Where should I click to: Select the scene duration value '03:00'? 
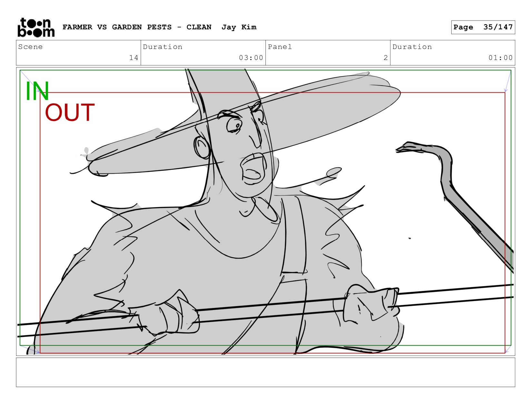coord(251,58)
